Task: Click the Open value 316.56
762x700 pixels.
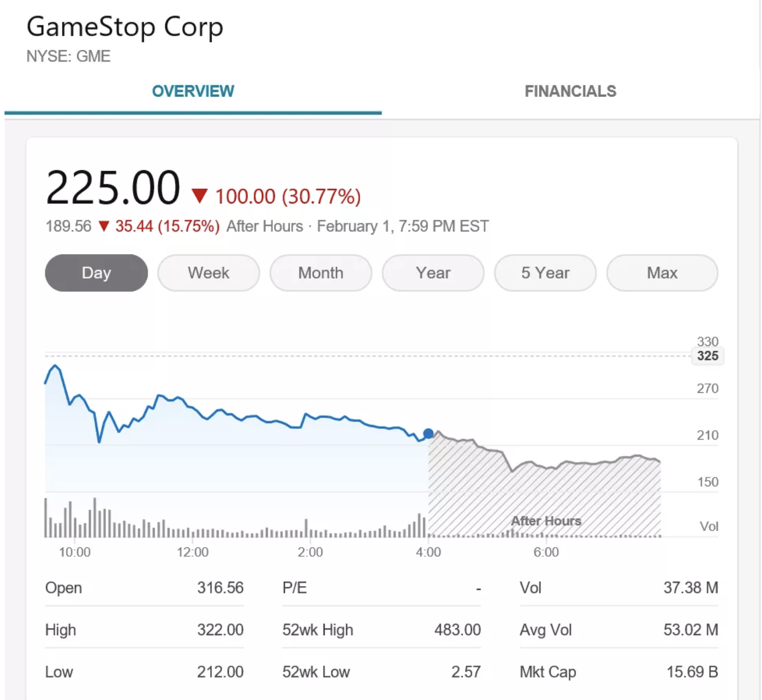Action: (x=220, y=588)
